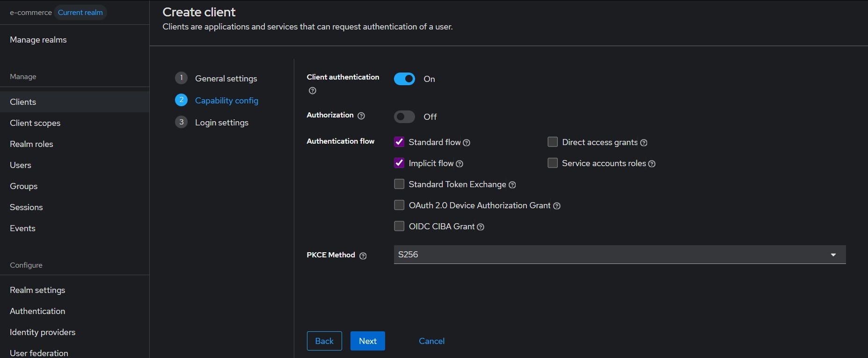Open Manage realms in the sidebar
The height and width of the screenshot is (358, 868).
click(x=38, y=40)
